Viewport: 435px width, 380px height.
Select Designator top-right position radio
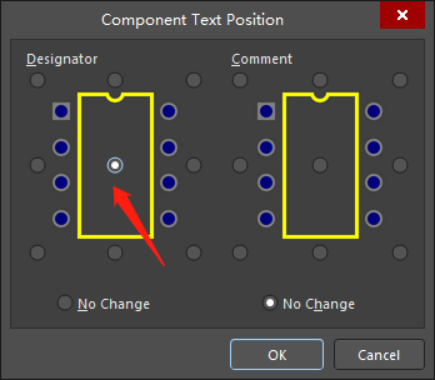[x=194, y=80]
